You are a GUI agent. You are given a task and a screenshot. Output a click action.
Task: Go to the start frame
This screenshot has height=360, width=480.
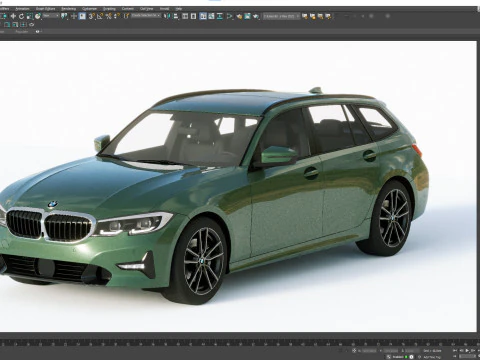point(455,350)
